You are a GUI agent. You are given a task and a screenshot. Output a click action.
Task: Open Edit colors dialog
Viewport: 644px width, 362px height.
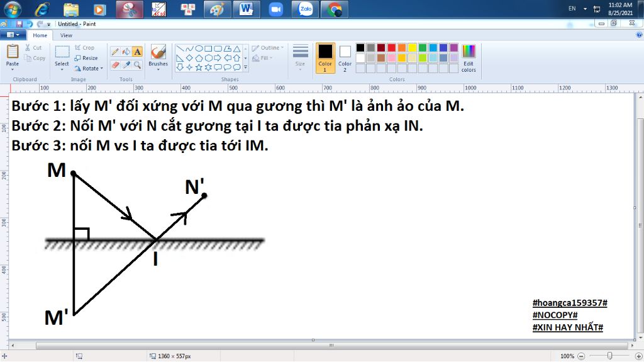[469, 57]
